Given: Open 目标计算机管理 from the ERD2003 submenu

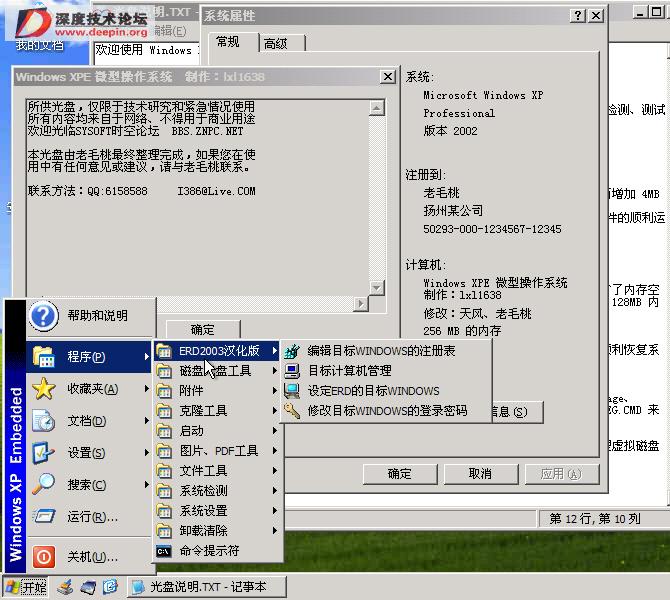Looking at the screenshot, I should [x=385, y=371].
